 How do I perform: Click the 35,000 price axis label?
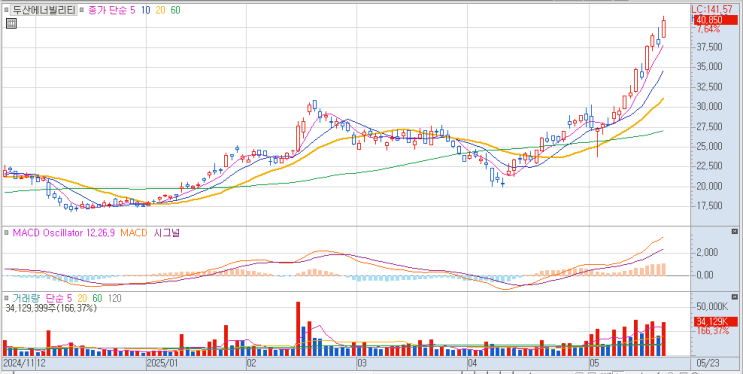[709, 67]
